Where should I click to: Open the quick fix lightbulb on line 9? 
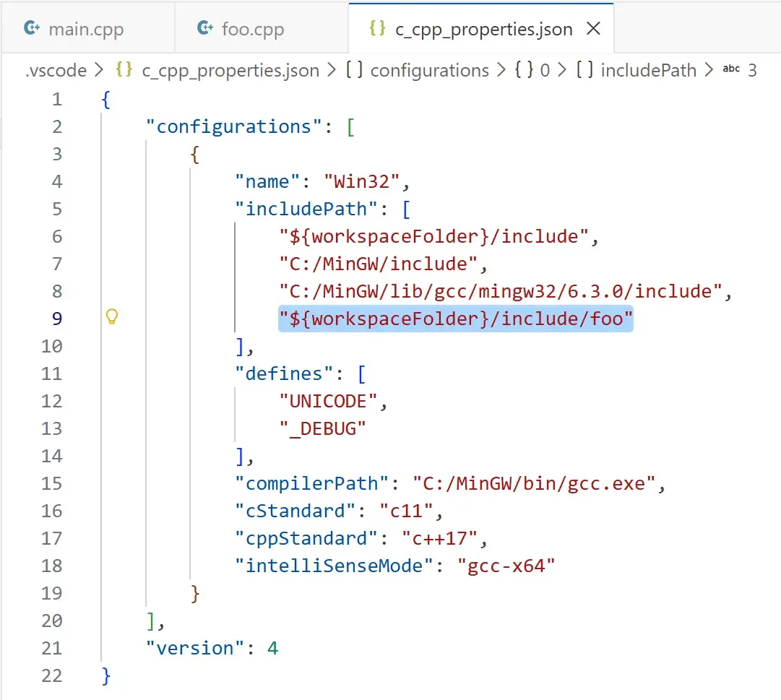coord(112,317)
